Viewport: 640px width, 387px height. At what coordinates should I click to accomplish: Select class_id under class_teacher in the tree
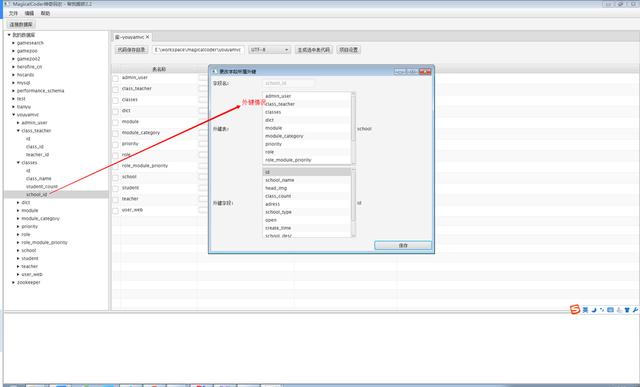35,147
